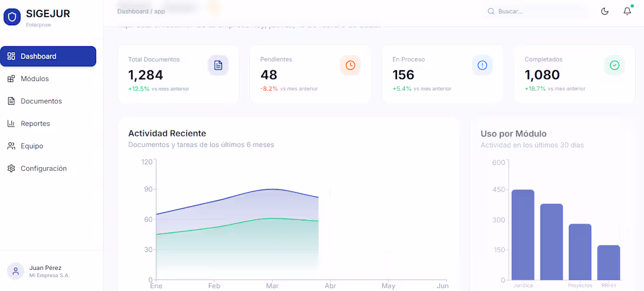Click the En Proceso alert icon
This screenshot has height=291, width=644.
point(482,66)
